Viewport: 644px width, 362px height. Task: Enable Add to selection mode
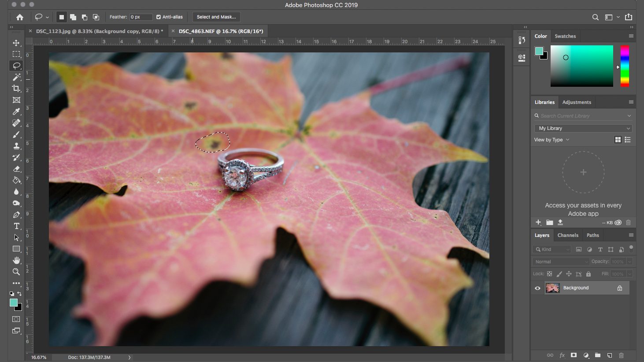pyautogui.click(x=73, y=17)
